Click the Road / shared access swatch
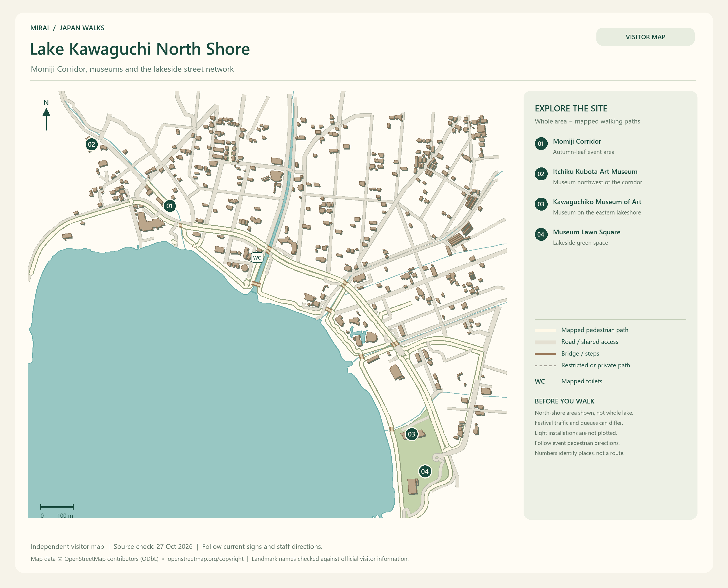Viewport: 728px width, 588px height. 545,342
